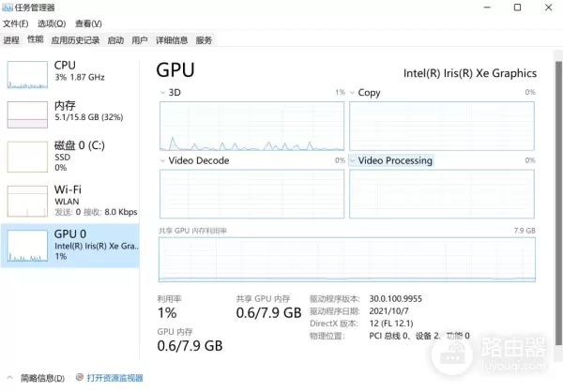This screenshot has height=392, width=563.
Task: Switch to the 进程 tab
Action: pyautogui.click(x=11, y=40)
